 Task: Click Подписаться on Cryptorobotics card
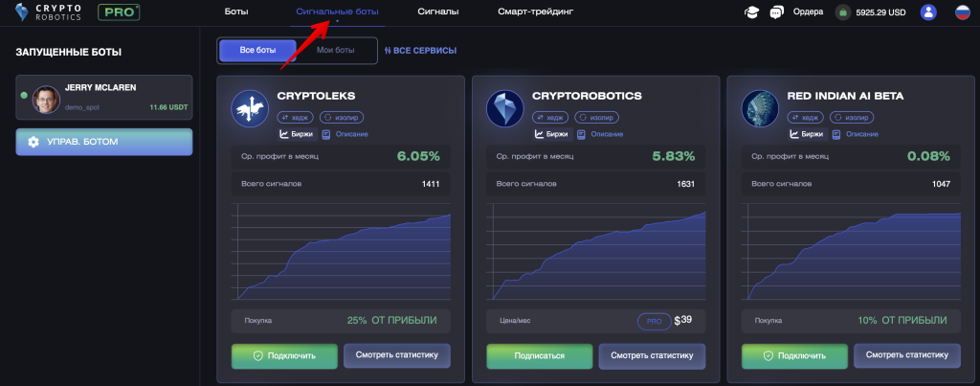[540, 356]
